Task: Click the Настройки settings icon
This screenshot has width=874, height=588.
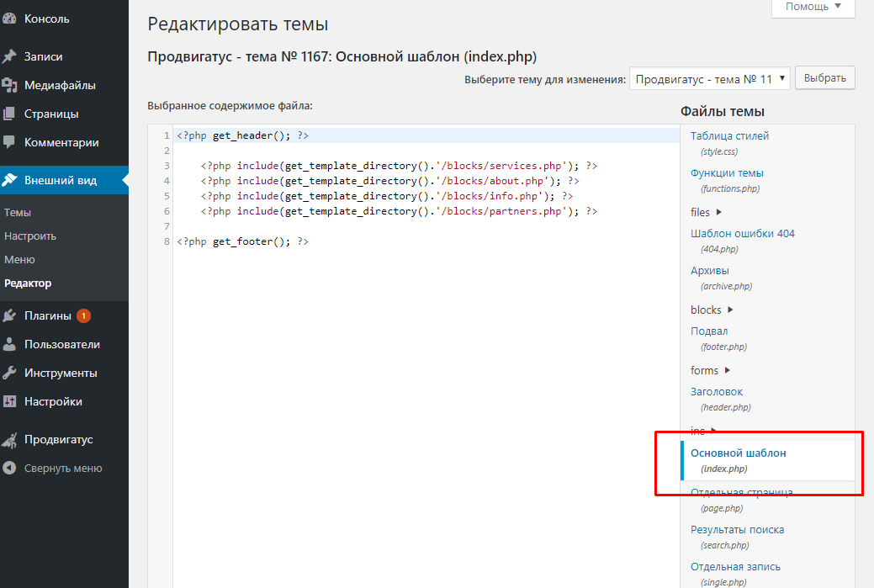Action: [x=10, y=401]
